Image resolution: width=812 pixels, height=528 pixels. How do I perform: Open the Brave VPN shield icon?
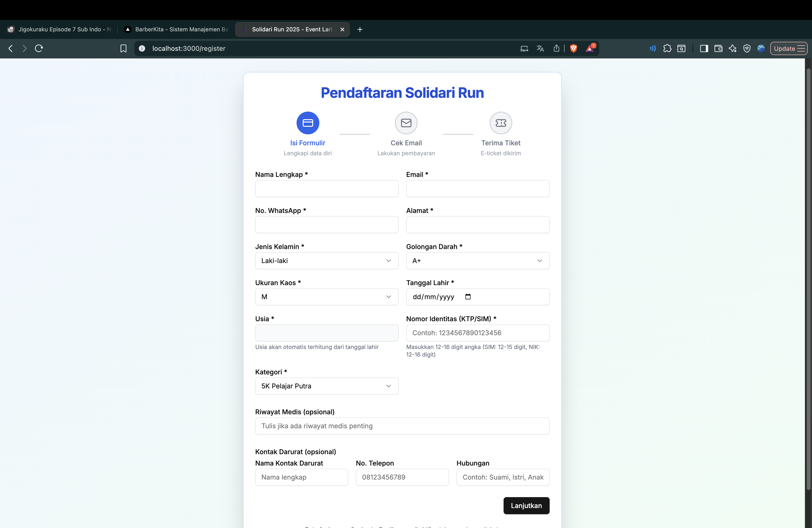[x=747, y=48]
